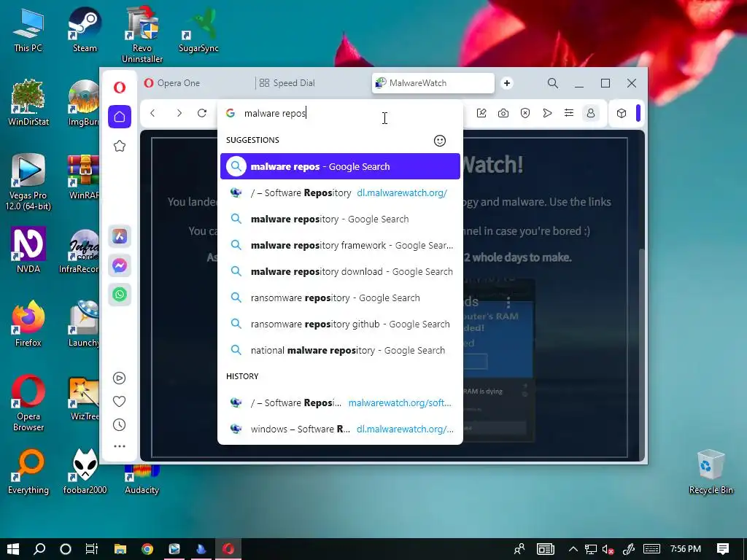Open History clock icon in sidebar
The image size is (747, 560).
tap(119, 425)
